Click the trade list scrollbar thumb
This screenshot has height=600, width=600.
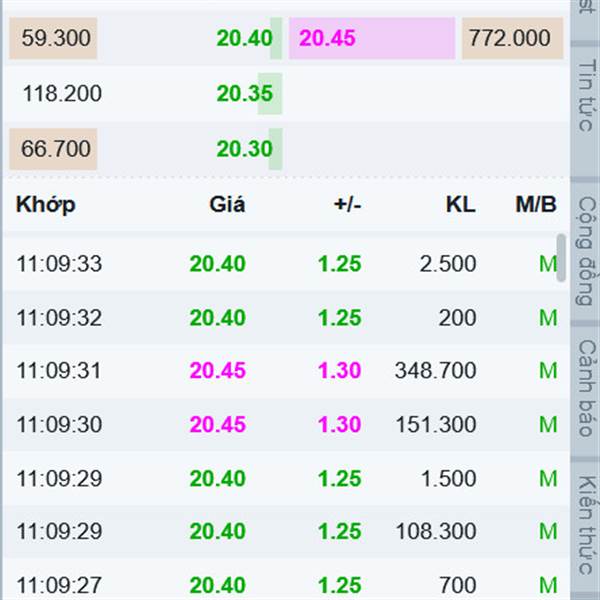coord(561,258)
